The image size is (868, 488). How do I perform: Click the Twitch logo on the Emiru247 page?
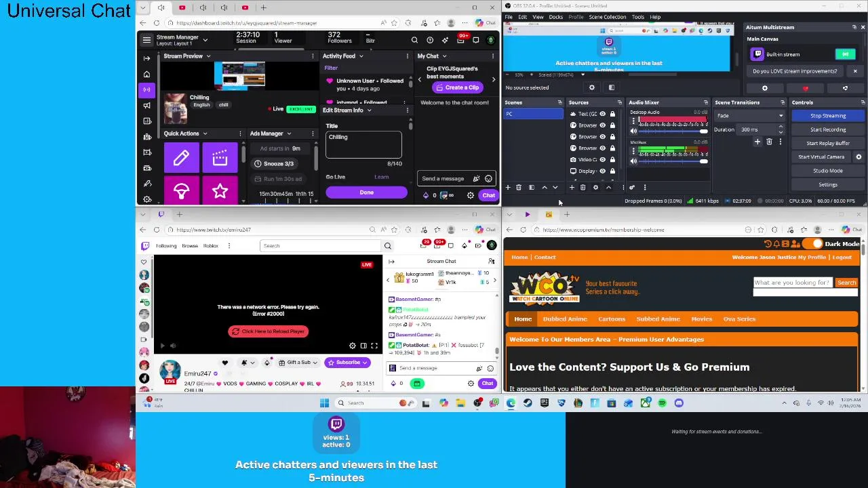[x=145, y=245]
